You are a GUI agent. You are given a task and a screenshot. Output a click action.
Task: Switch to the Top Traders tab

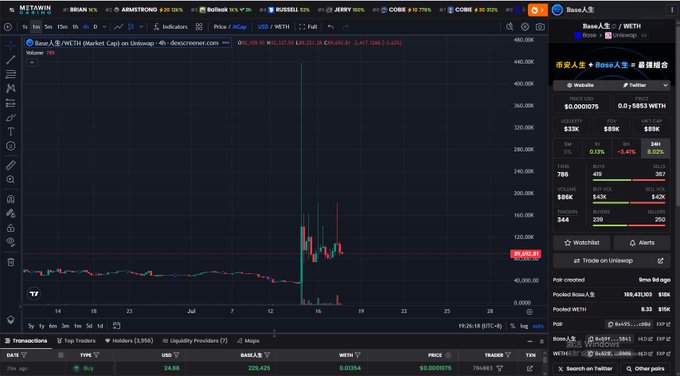[x=76, y=341]
